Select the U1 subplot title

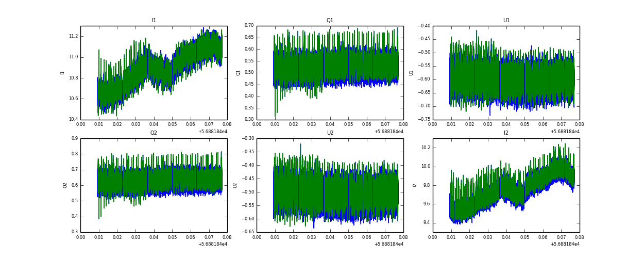pos(506,21)
